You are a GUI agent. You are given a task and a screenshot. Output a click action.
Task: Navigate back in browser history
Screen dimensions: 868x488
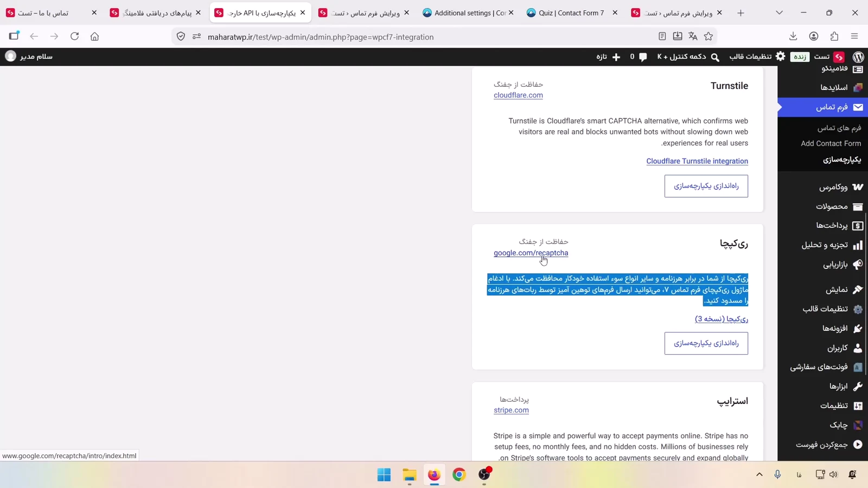[34, 36]
